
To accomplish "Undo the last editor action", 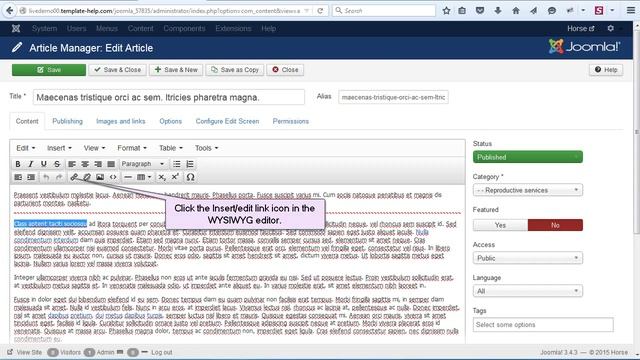I will point(46,177).
